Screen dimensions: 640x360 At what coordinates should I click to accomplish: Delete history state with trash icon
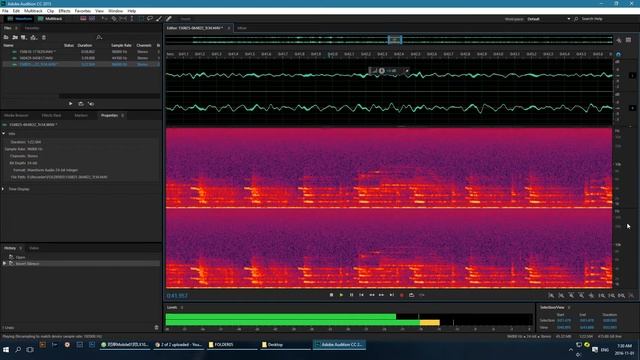(x=156, y=327)
